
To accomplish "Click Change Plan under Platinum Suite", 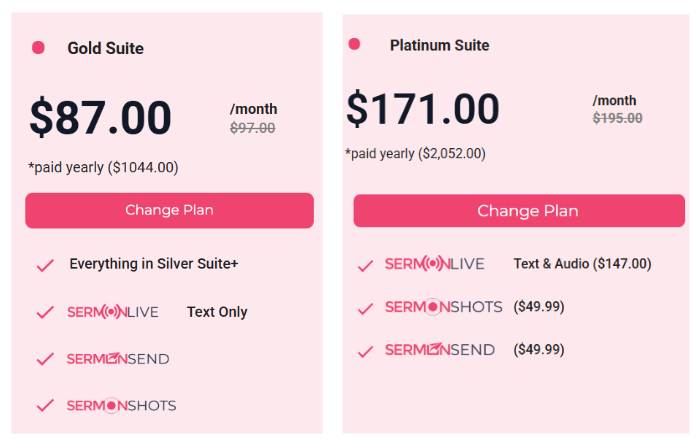I will (519, 210).
